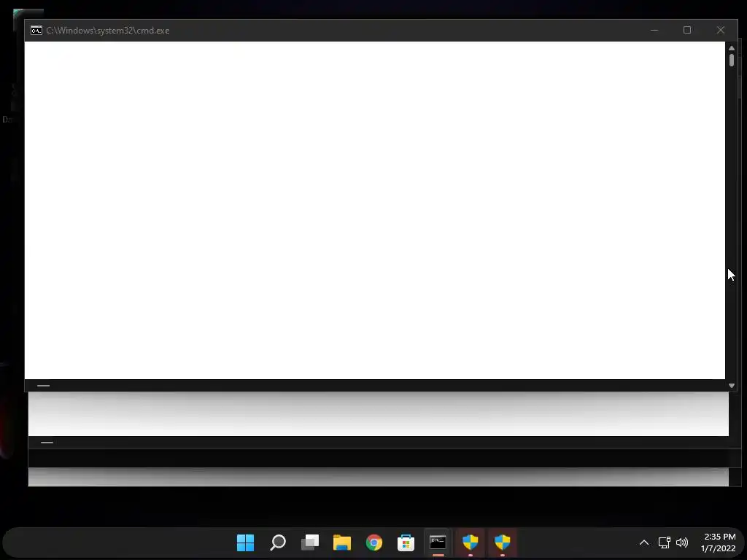Click the scroll up arrow in cmd.exe
This screenshot has width=747, height=560.
point(732,48)
